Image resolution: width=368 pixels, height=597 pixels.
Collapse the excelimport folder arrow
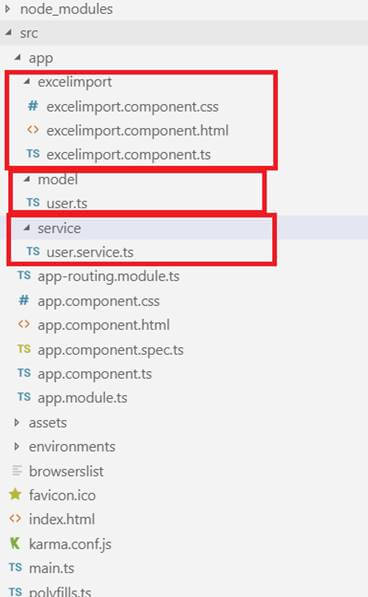pos(27,81)
